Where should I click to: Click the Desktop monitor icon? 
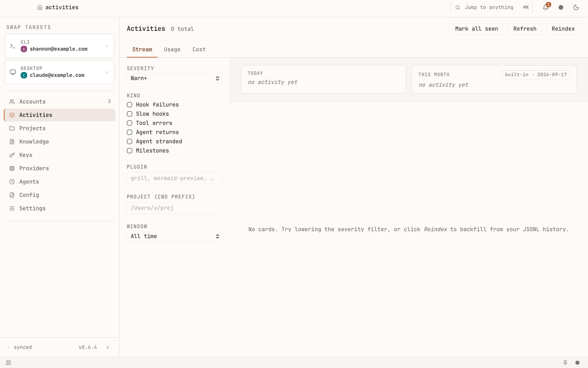[x=13, y=72]
